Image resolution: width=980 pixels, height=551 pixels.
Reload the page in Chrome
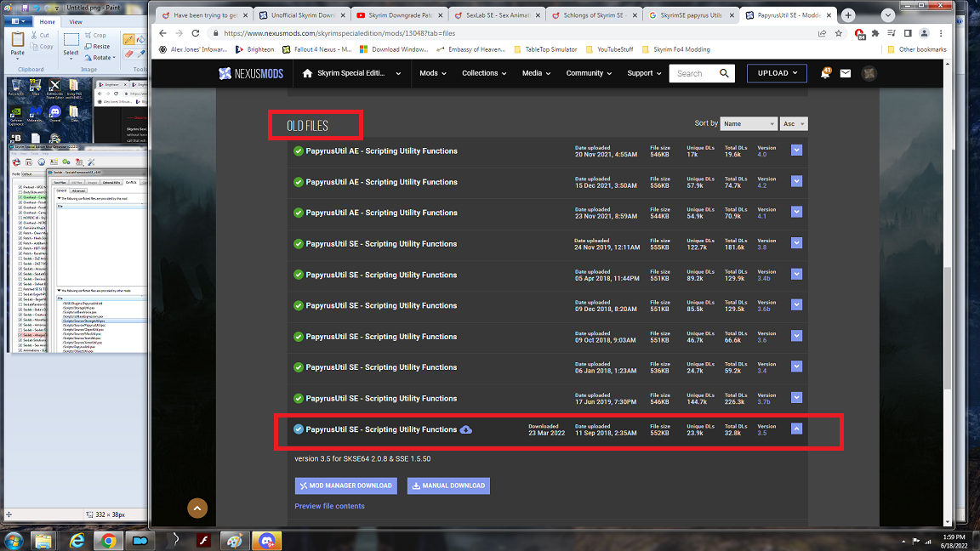point(196,33)
